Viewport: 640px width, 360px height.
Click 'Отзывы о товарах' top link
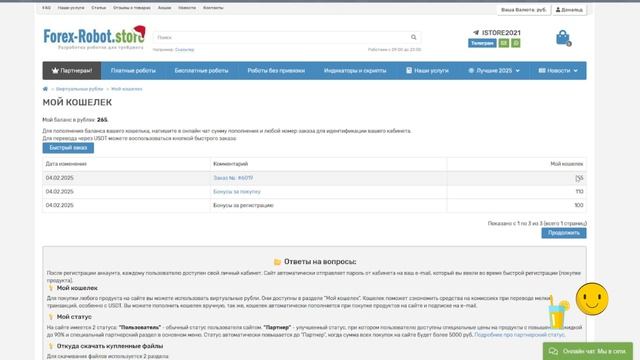pos(132,8)
